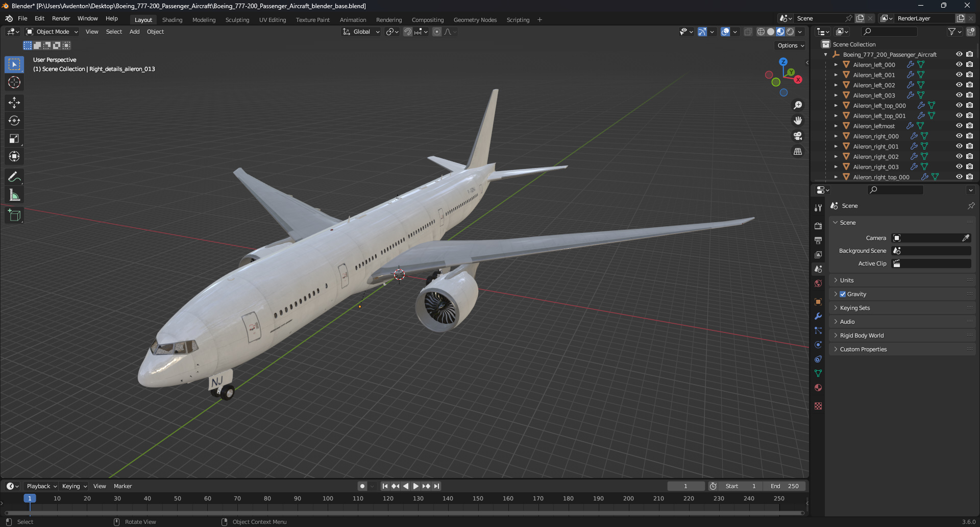Image resolution: width=980 pixels, height=527 pixels.
Task: Click the outliner search field
Action: (889, 32)
